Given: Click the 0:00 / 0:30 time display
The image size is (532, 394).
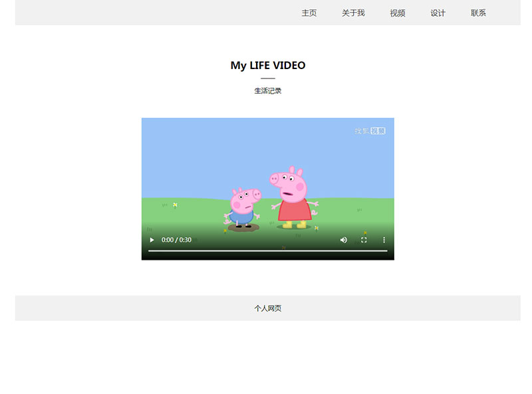Looking at the screenshot, I should [176, 240].
